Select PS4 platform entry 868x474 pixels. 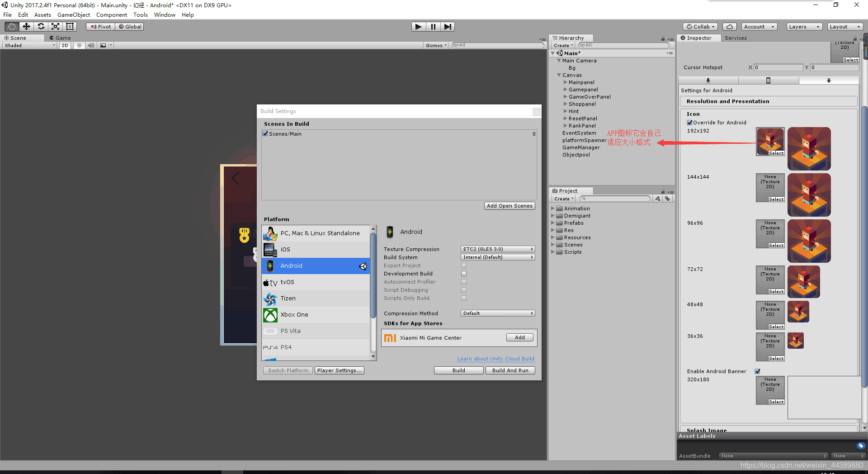pos(316,347)
